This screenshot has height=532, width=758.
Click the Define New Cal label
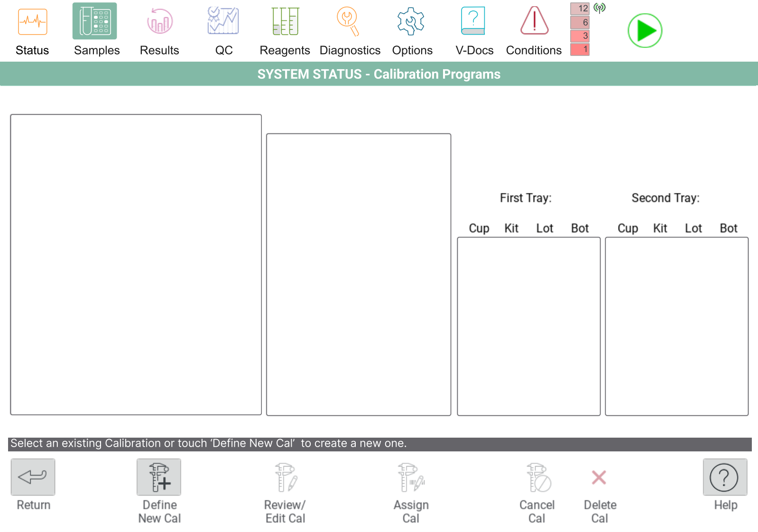coord(159,512)
